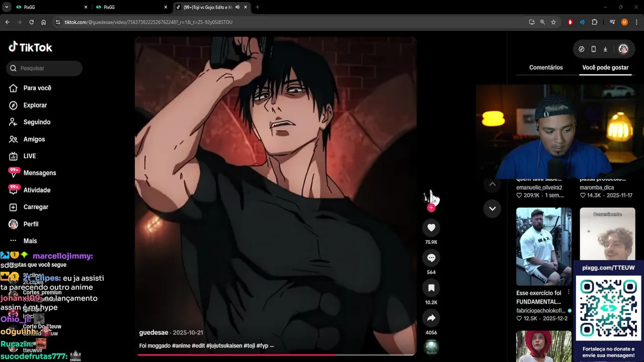Go to next video down arrow
The width and height of the screenshot is (644, 362).
pyautogui.click(x=492, y=208)
